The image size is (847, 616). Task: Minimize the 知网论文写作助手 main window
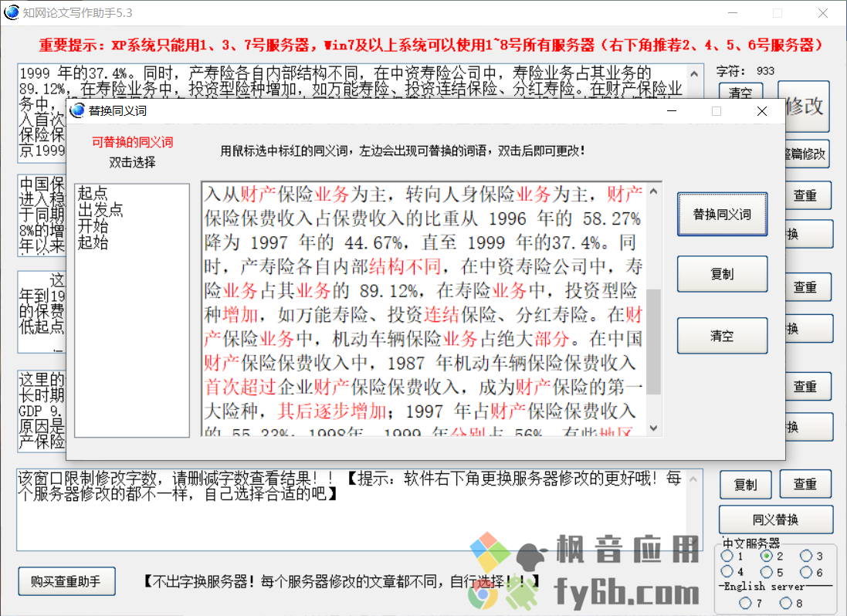733,13
